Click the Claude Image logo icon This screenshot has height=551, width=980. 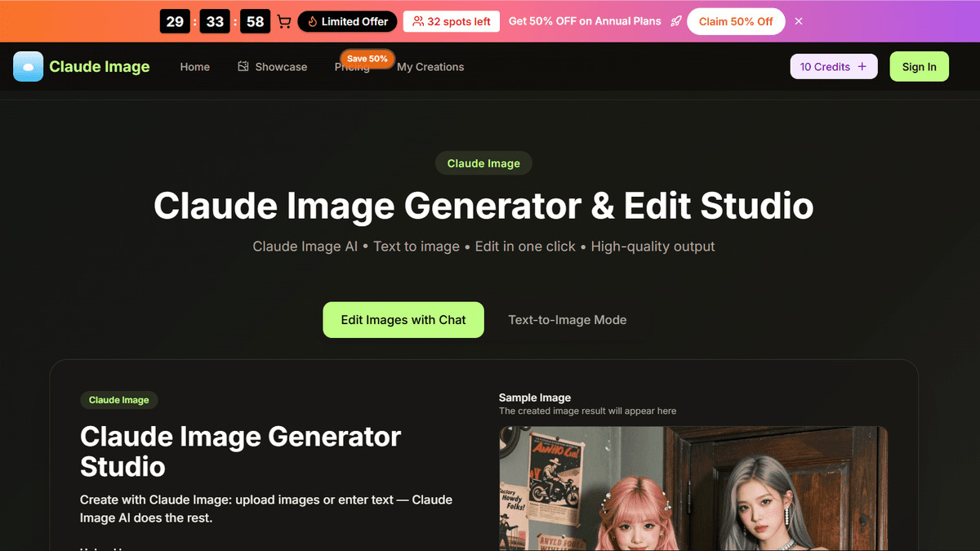point(28,67)
